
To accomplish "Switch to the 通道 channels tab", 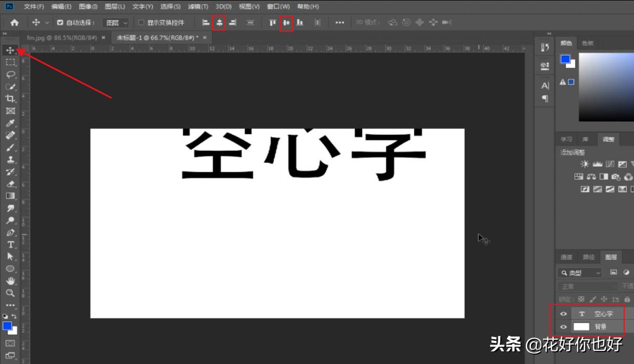I will tap(566, 257).
